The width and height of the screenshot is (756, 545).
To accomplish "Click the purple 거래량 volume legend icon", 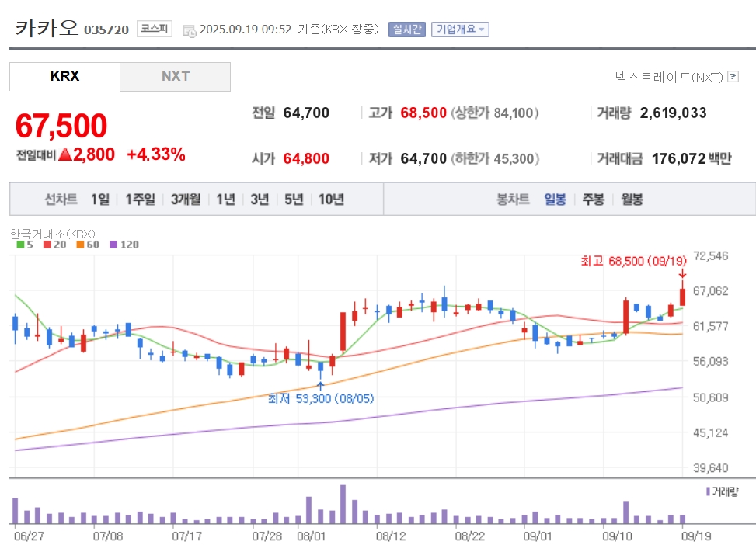I will pyautogui.click(x=708, y=491).
